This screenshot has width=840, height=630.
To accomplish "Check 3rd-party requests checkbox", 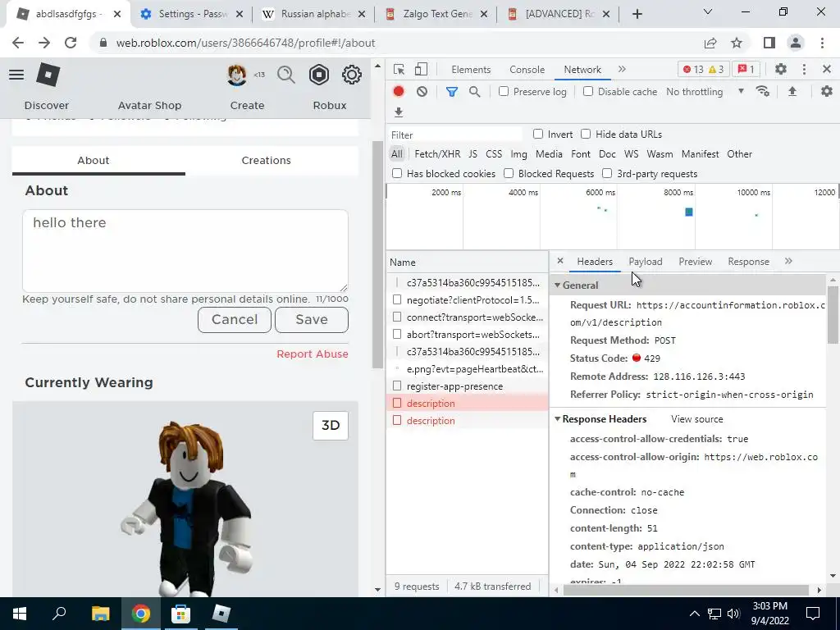I will (x=607, y=173).
